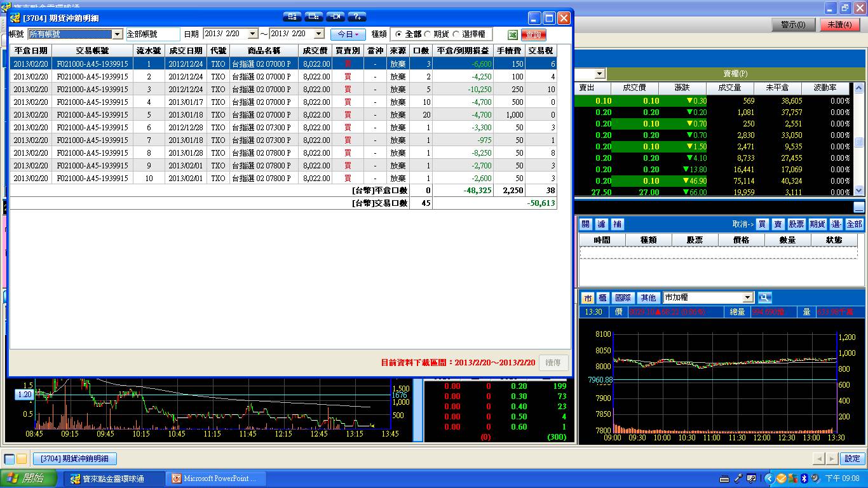Cancel buy orders with 買 button

[762, 224]
